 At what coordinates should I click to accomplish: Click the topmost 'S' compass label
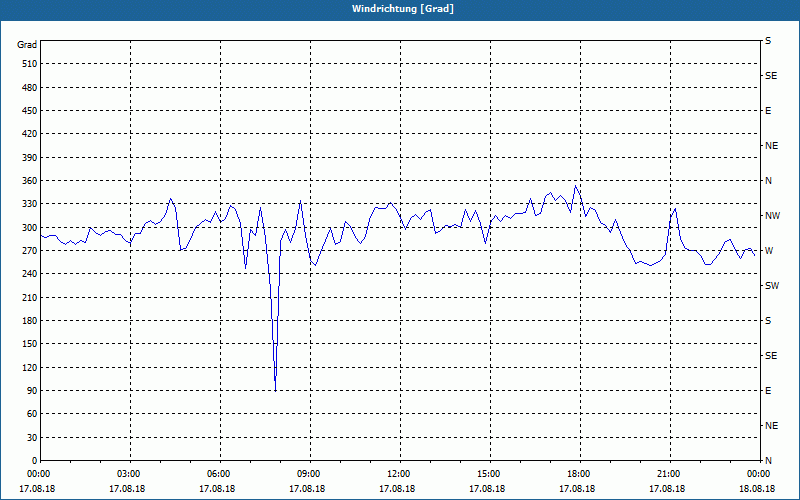point(768,41)
